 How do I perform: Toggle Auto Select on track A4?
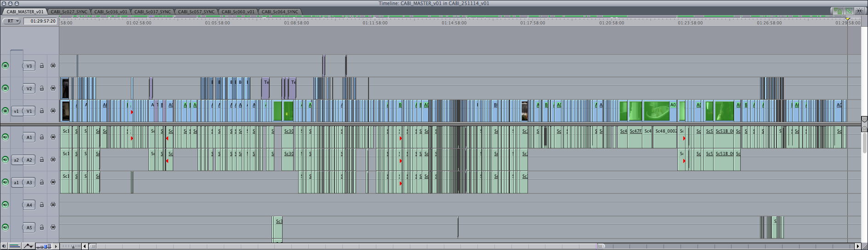coord(53,204)
